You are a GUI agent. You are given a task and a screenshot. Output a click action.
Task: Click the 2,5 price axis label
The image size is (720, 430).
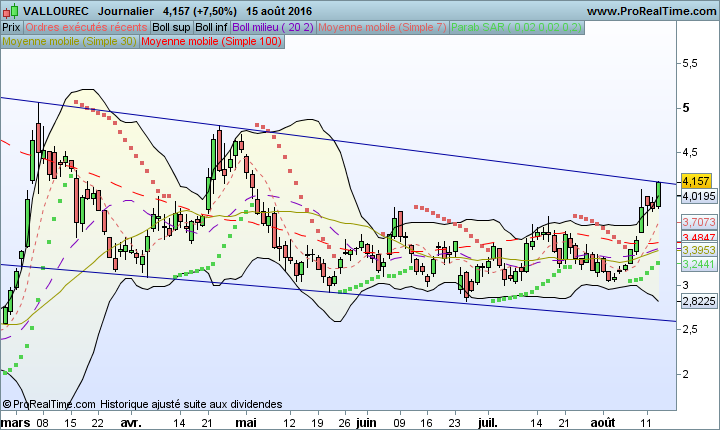tap(689, 329)
